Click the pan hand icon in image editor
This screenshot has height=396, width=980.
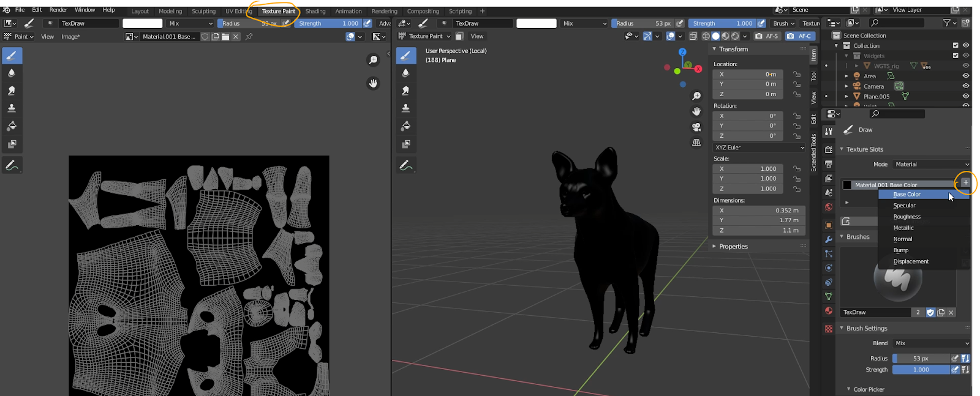pos(373,83)
